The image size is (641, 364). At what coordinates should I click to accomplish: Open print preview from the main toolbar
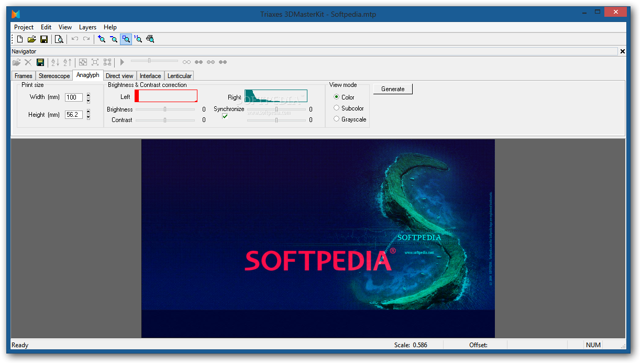59,39
